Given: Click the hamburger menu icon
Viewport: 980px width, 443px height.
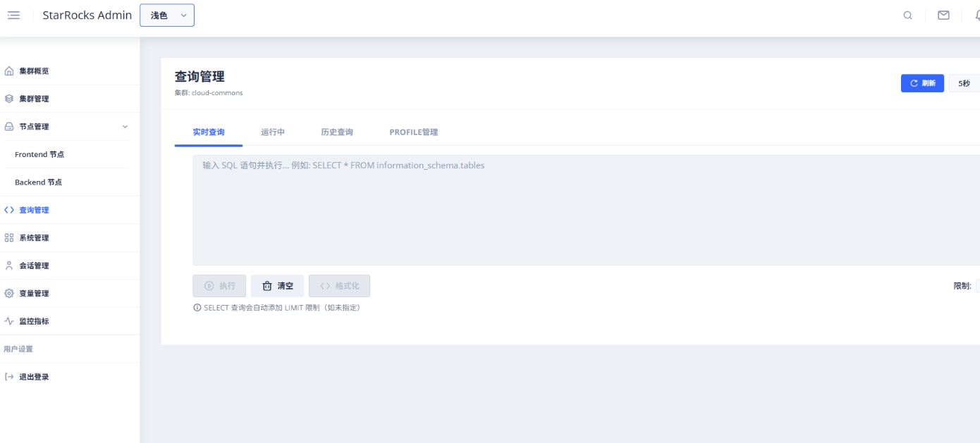Looking at the screenshot, I should [13, 15].
